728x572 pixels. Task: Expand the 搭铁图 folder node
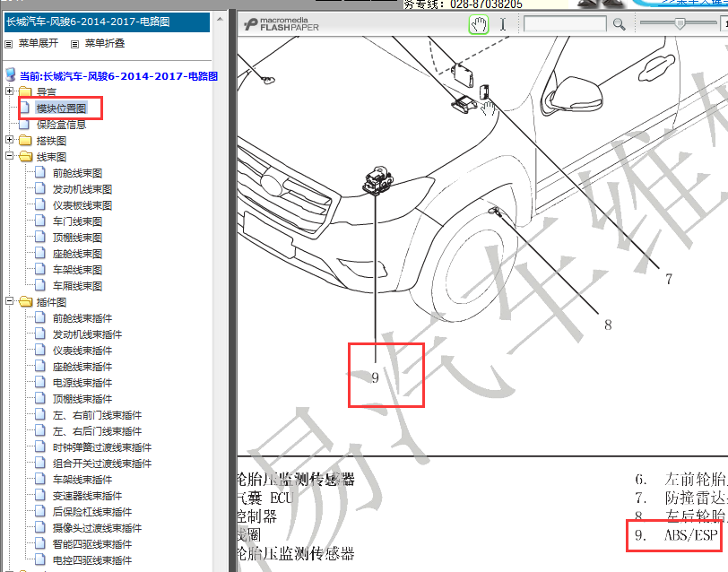[x=9, y=140]
